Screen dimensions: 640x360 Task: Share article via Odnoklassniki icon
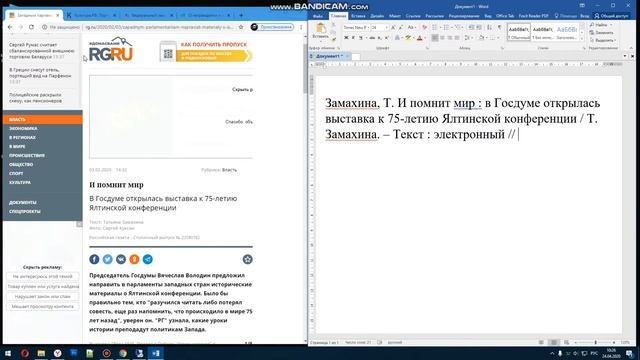click(134, 259)
